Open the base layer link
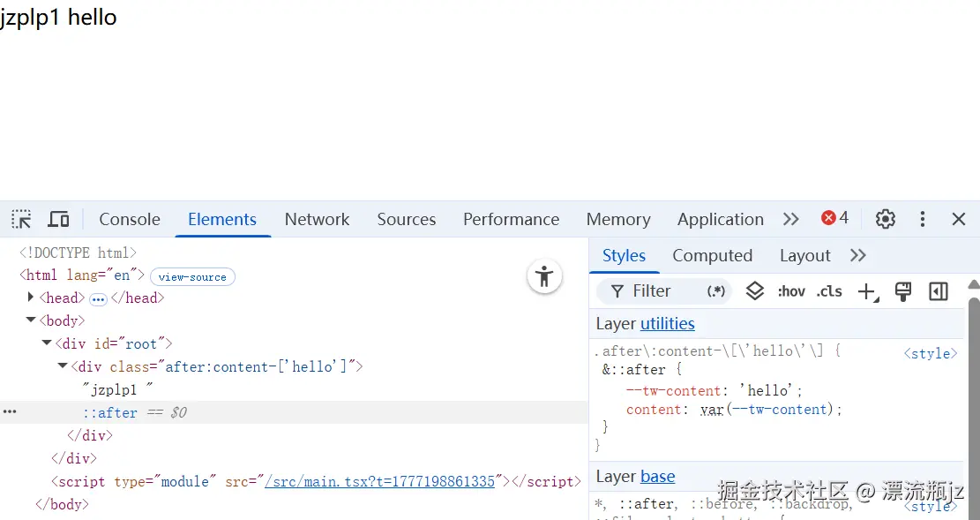Viewport: 980px width, 520px height. [657, 476]
